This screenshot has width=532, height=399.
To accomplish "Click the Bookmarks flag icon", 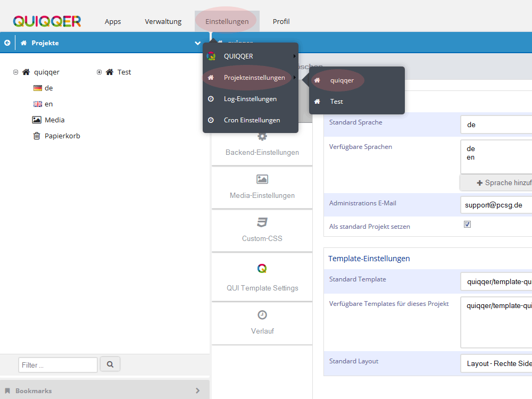I will (x=7, y=391).
